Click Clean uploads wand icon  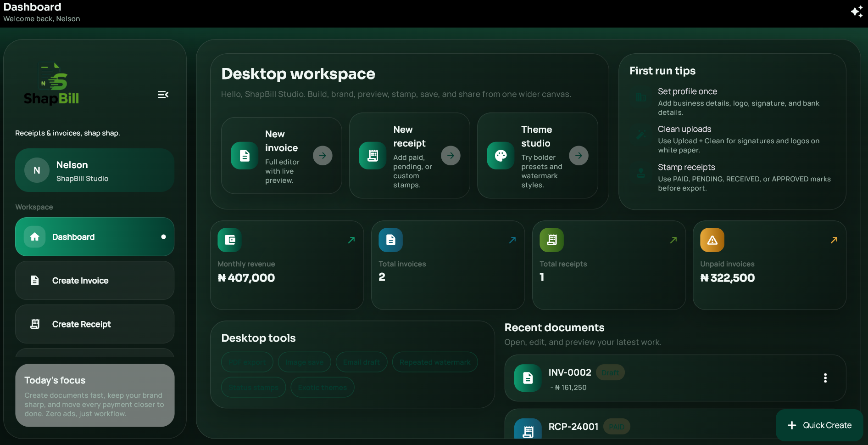641,135
